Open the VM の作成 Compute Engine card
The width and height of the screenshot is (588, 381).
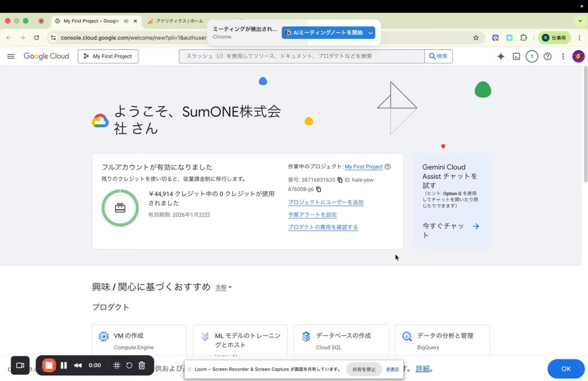pyautogui.click(x=139, y=340)
